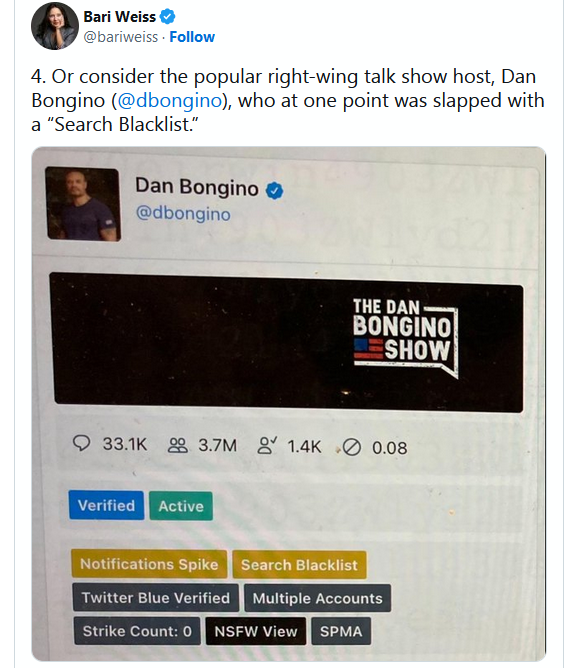The height and width of the screenshot is (668, 569).
Task: Click the @dbongino handle in the screenshot
Action: (x=183, y=213)
